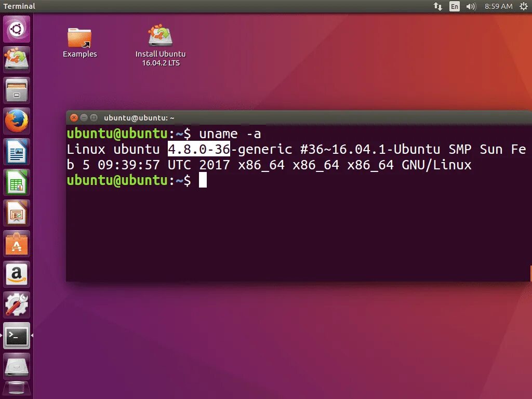Open LibreOffice Calc spreadsheet
Viewport: 532px width, 399px height.
[17, 182]
